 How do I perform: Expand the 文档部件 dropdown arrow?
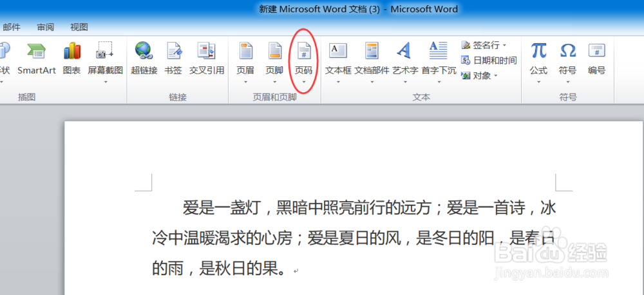pyautogui.click(x=372, y=82)
